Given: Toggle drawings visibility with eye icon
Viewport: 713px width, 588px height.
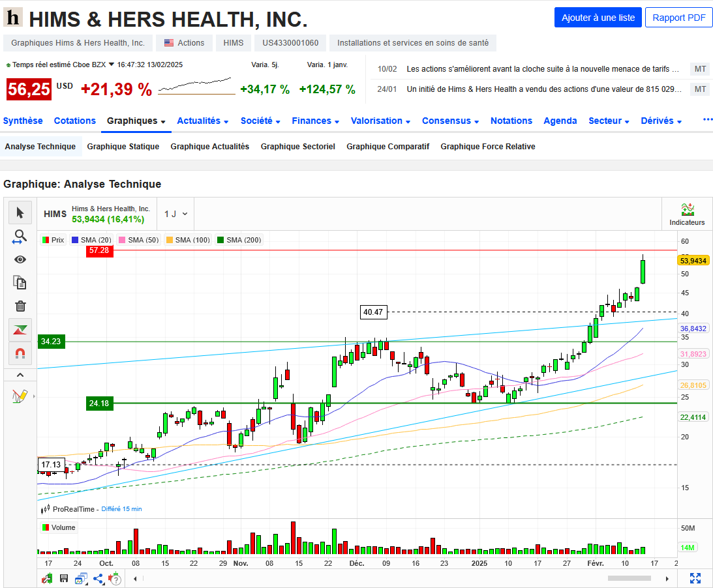Looking at the screenshot, I should tap(20, 259).
